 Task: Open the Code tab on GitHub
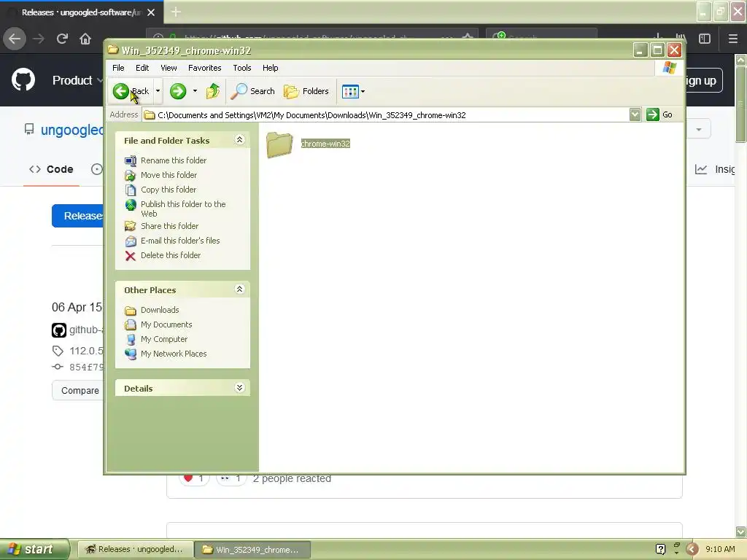pyautogui.click(x=52, y=169)
